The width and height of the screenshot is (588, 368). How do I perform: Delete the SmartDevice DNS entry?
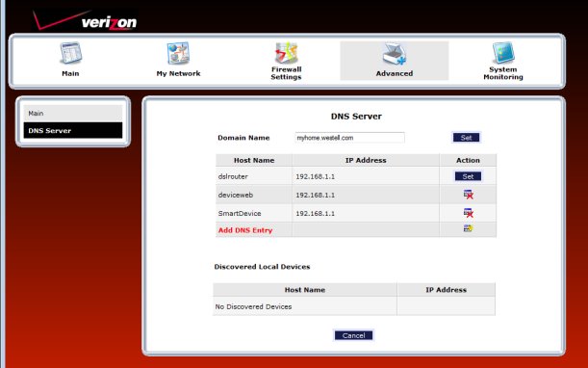click(x=468, y=213)
